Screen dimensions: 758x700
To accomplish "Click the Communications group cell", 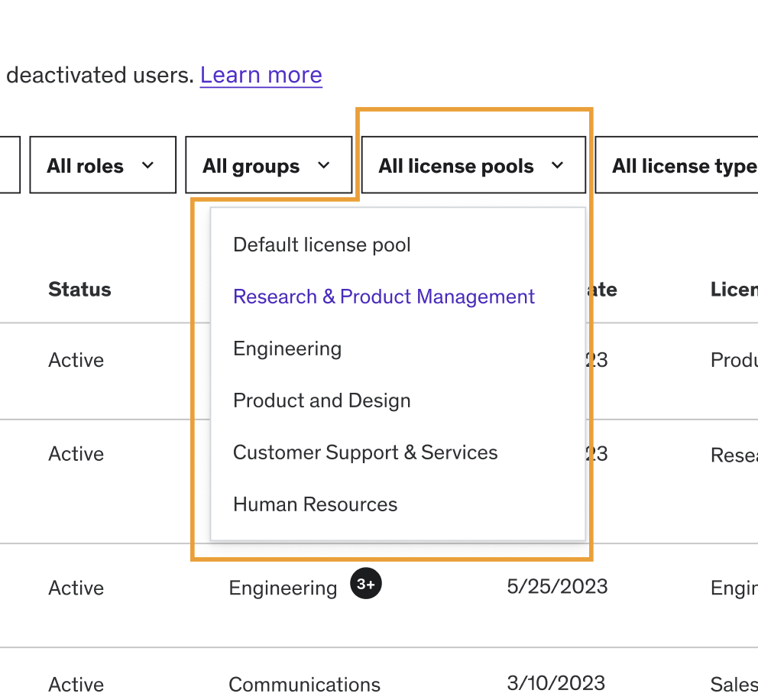I will point(304,685).
